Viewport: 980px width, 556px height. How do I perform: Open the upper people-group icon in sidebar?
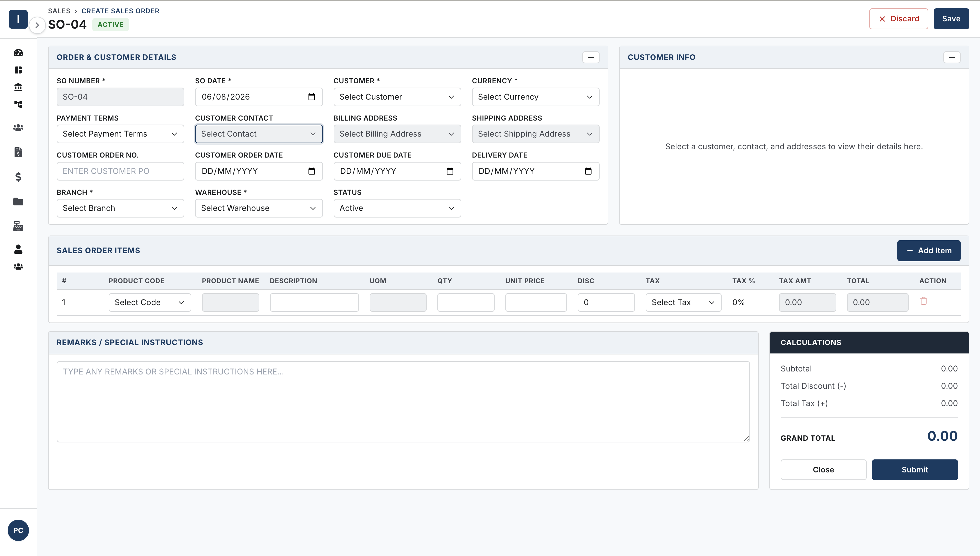click(x=18, y=128)
